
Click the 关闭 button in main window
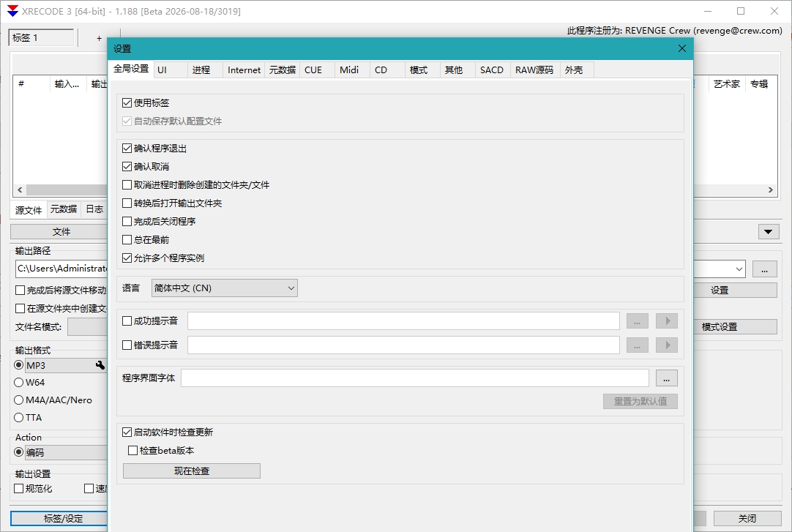coord(747,518)
